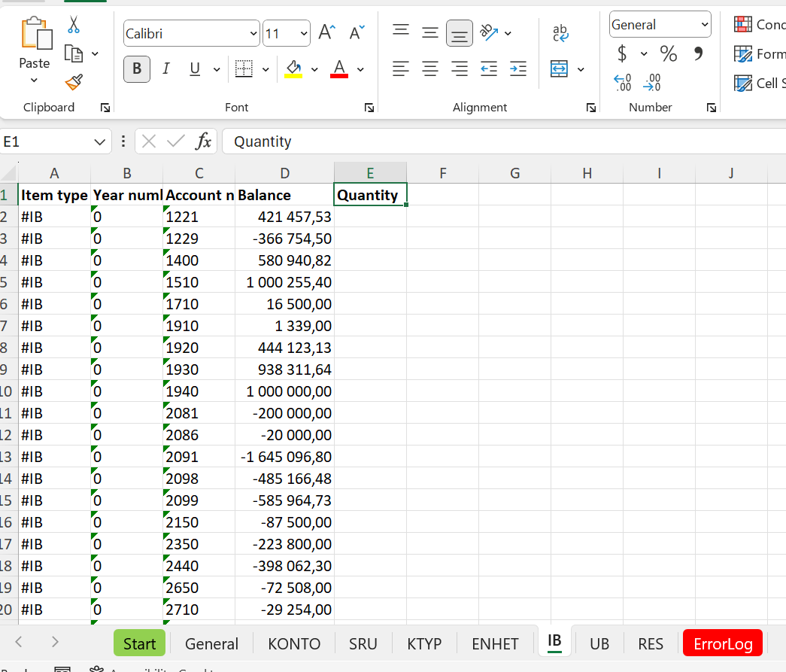The image size is (786, 672).
Task: Toggle Wrap Text for the selected cell
Action: tap(560, 33)
